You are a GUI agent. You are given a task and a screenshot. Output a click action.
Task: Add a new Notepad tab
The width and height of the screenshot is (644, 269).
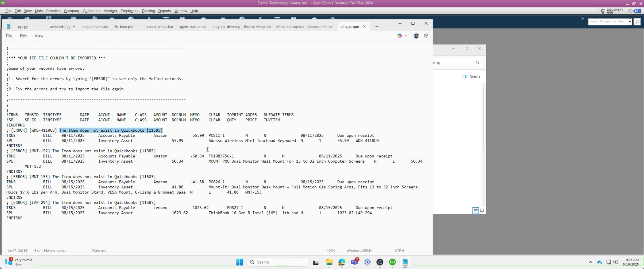click(377, 27)
